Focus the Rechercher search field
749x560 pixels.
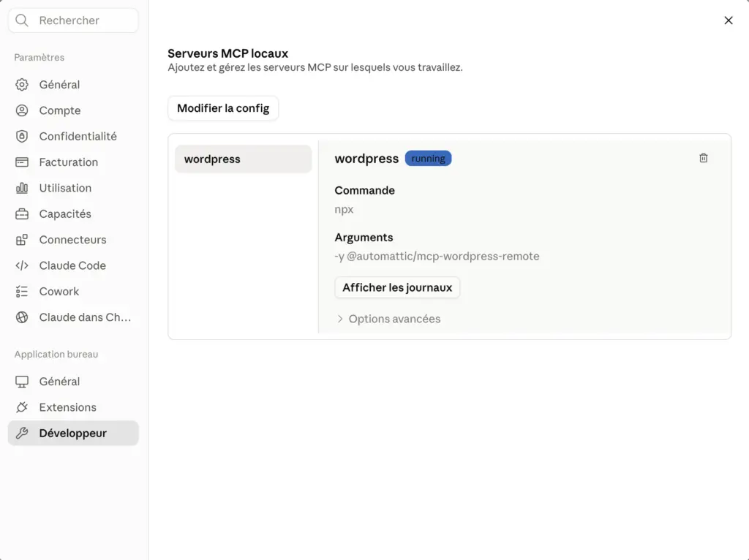pyautogui.click(x=73, y=20)
